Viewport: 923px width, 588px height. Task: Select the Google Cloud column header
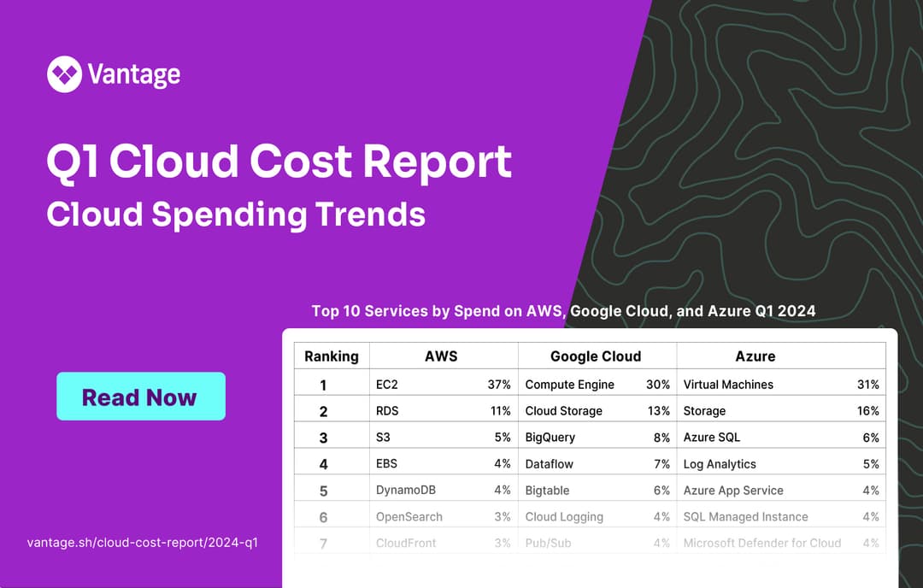596,356
